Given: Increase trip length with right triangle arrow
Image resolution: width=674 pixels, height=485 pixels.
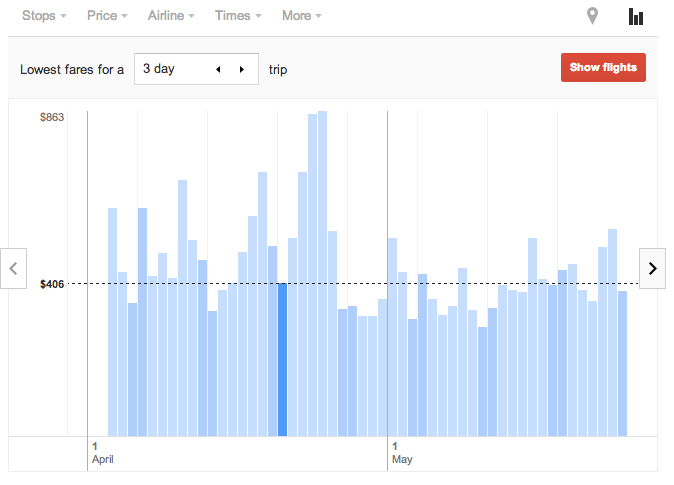Looking at the screenshot, I should click(x=241, y=70).
